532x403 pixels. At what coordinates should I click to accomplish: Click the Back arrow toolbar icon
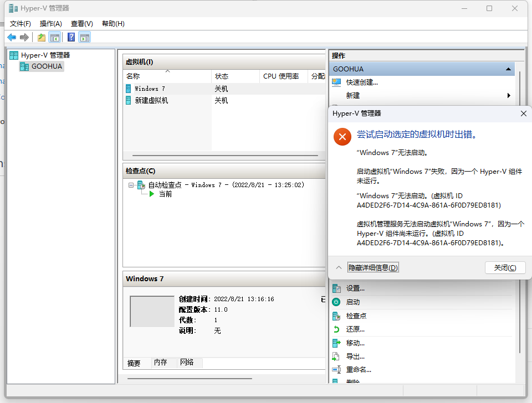pyautogui.click(x=12, y=37)
